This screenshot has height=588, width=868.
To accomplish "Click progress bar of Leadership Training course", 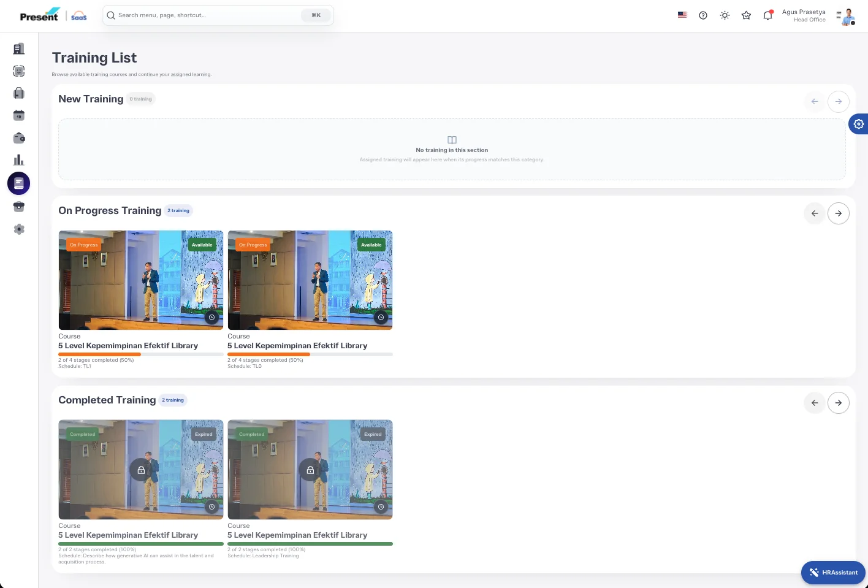I will (310, 544).
